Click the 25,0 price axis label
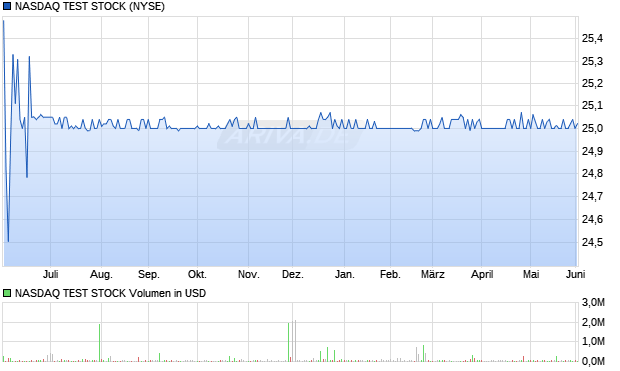This screenshot has height=371, width=620. (x=592, y=129)
